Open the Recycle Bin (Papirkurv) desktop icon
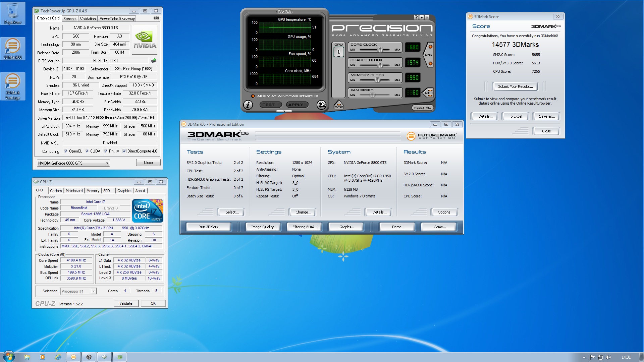This screenshot has width=644, height=362. pyautogui.click(x=13, y=13)
